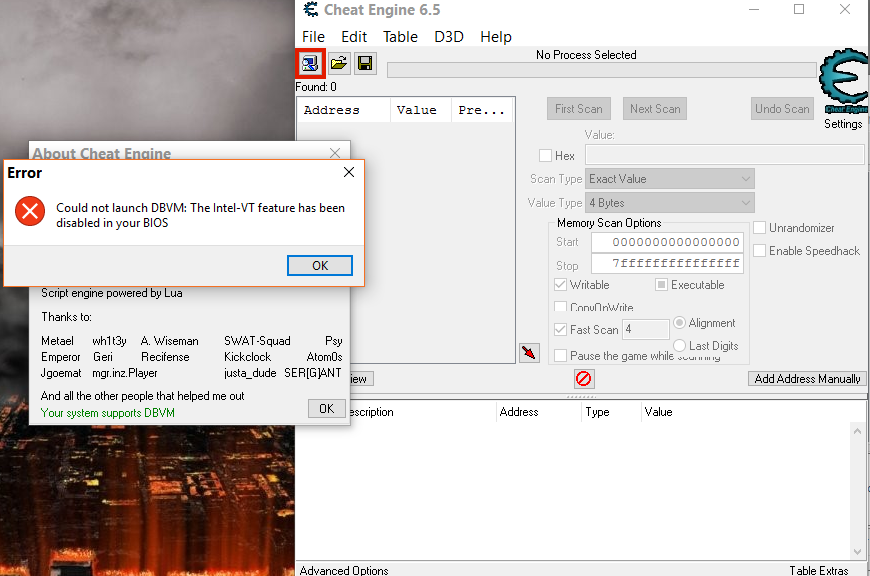The image size is (870, 576).
Task: Click the First Scan button
Action: coord(579,109)
